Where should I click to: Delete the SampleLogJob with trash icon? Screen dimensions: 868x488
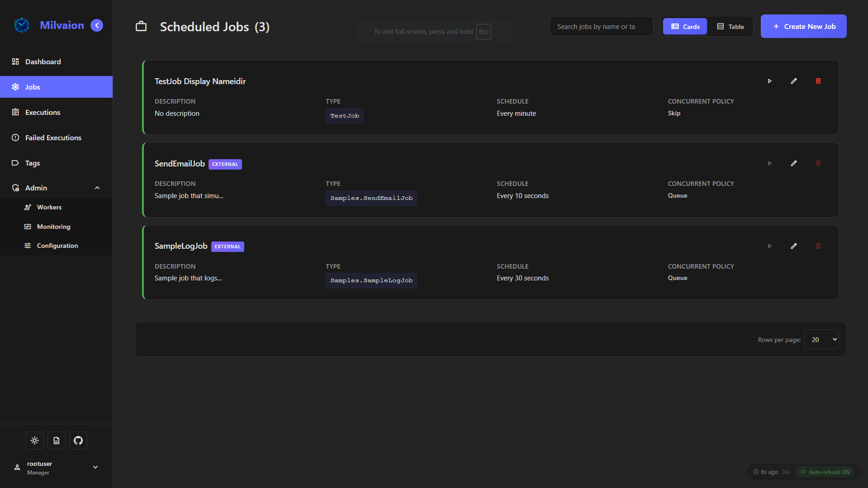pos(818,246)
